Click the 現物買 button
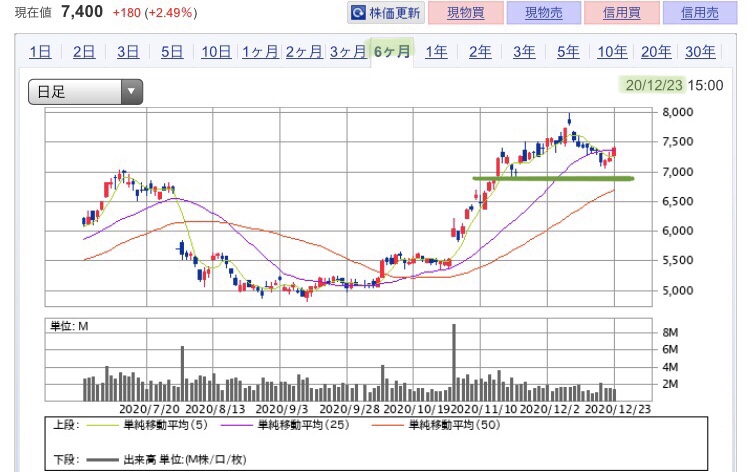This screenshot has width=748, height=472. 466,13
